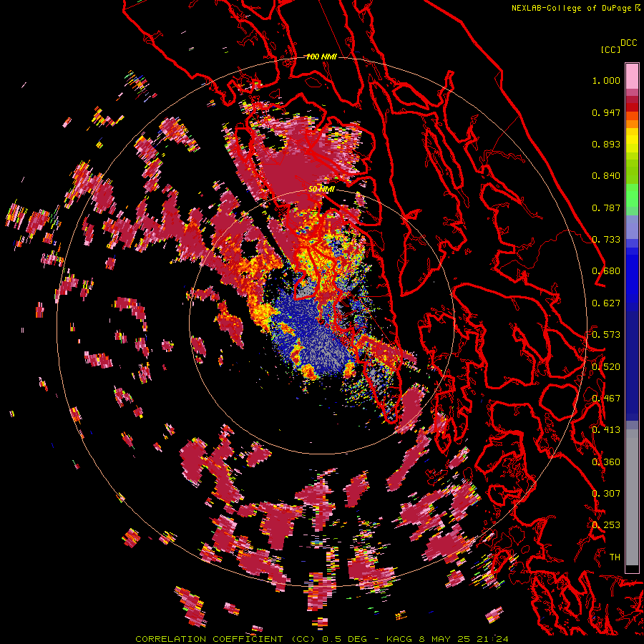Select the 0.253 scale value
The image size is (644, 644).
(x=606, y=525)
